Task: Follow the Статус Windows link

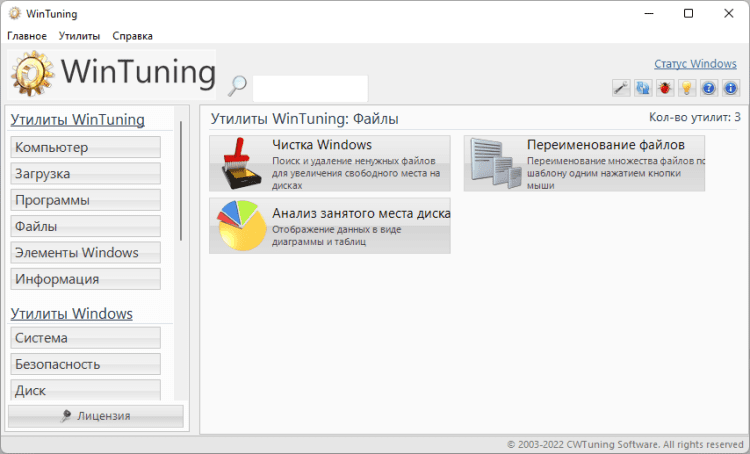Action: coord(695,64)
